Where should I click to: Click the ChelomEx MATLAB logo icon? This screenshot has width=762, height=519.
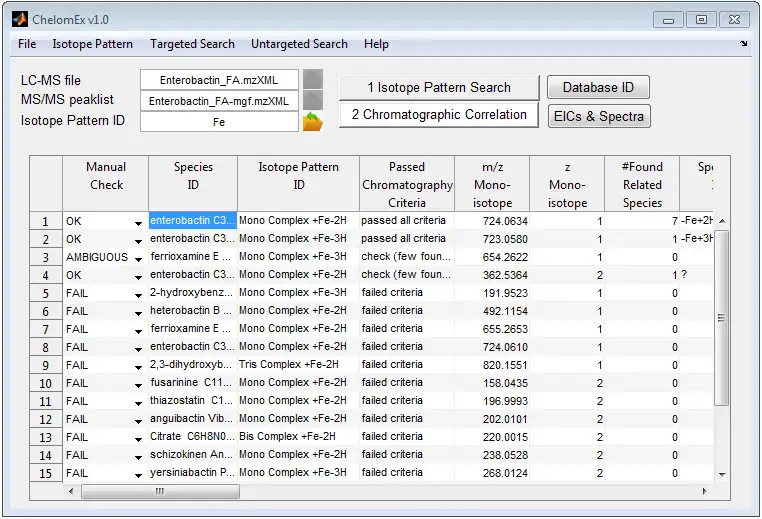tap(20, 19)
